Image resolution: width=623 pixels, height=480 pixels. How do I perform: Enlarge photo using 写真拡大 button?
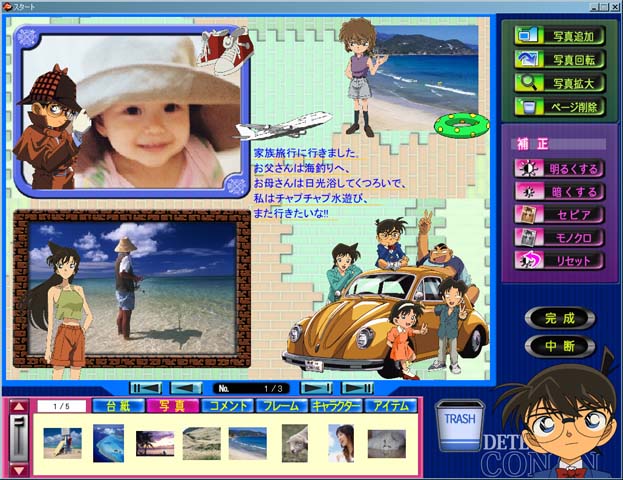point(559,83)
